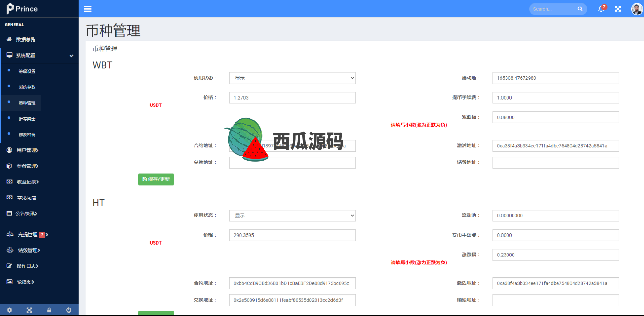Open settings gear in sidebar footer

pos(10,310)
